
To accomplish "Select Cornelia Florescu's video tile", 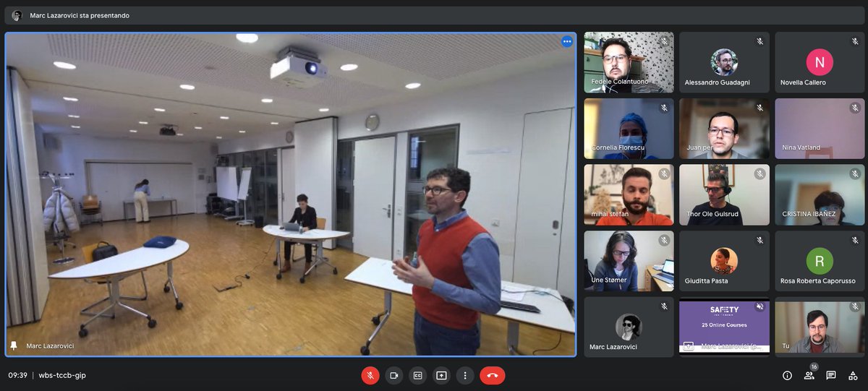I will [629, 129].
